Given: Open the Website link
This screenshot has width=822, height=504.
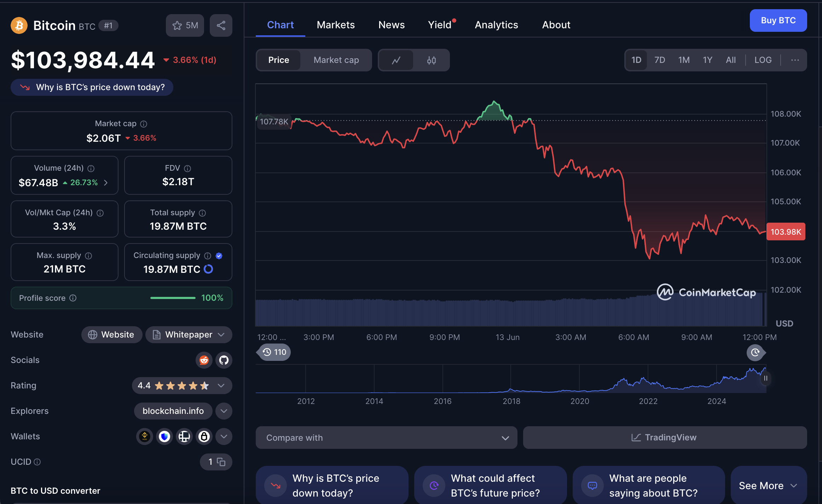Looking at the screenshot, I should tap(112, 335).
